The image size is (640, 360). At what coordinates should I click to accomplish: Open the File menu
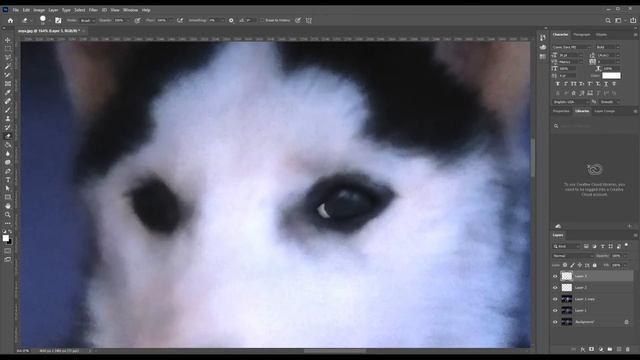coord(16,10)
